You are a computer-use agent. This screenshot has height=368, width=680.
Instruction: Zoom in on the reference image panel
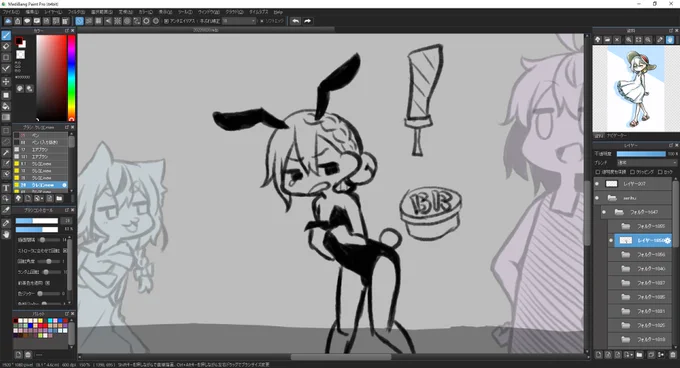click(x=628, y=40)
